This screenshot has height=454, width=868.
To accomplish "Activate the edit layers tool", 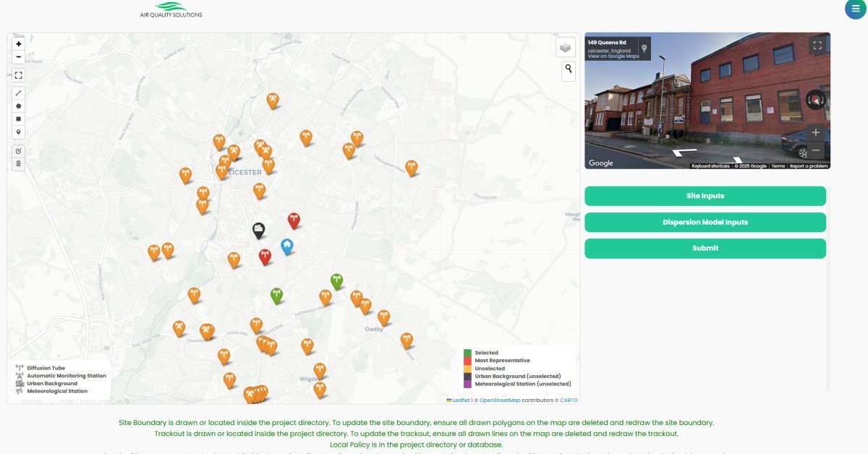I will (19, 151).
